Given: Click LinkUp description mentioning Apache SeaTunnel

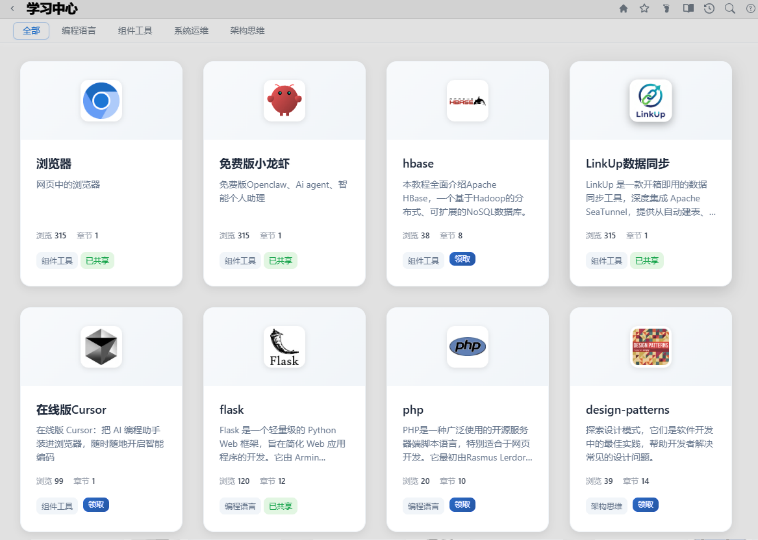Looking at the screenshot, I should point(650,198).
